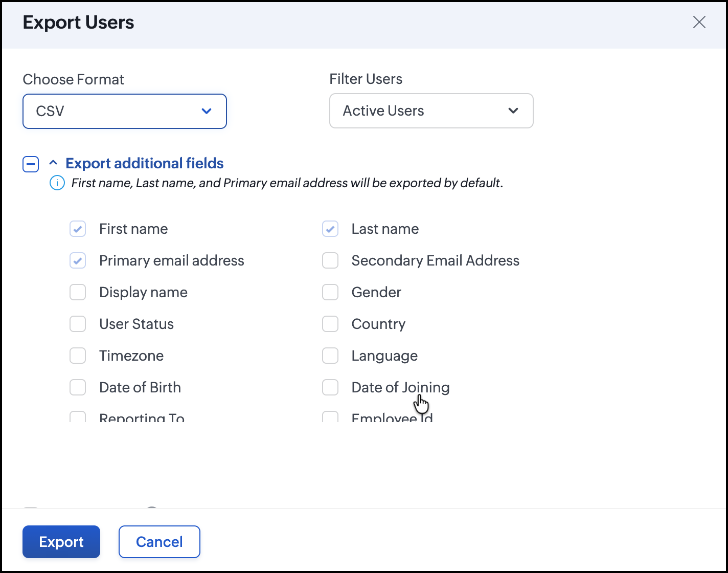Screen dimensions: 728x573
Task: Click the Export additional fields heading
Action: point(145,163)
